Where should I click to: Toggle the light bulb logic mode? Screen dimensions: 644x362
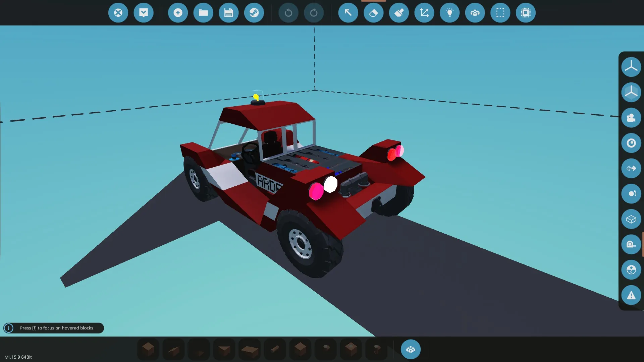[x=449, y=13]
